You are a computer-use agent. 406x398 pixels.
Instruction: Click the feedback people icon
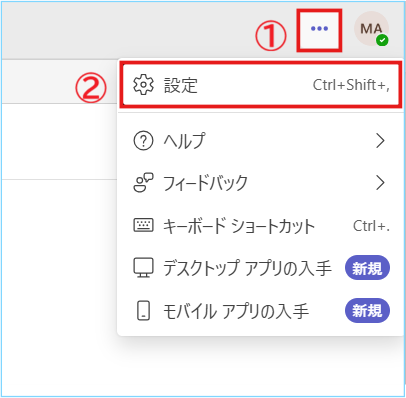tap(143, 183)
